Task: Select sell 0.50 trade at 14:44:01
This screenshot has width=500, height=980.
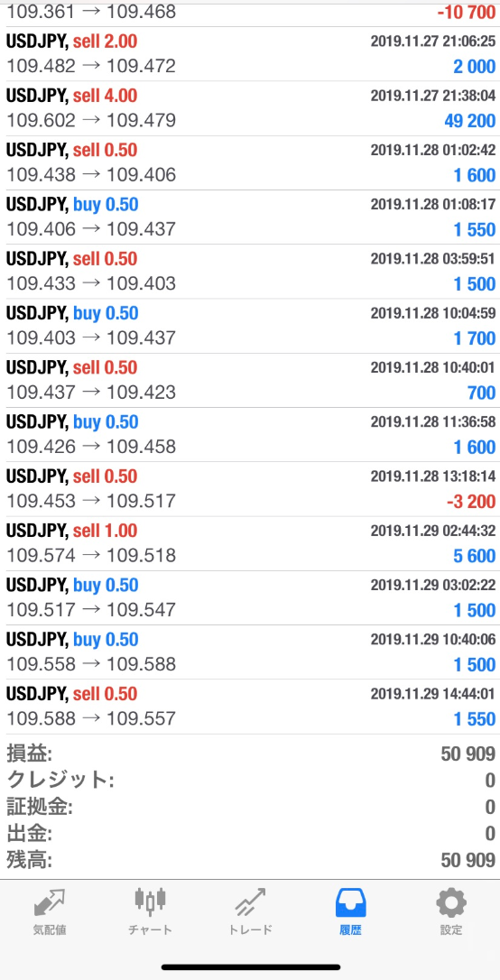Action: [x=250, y=707]
